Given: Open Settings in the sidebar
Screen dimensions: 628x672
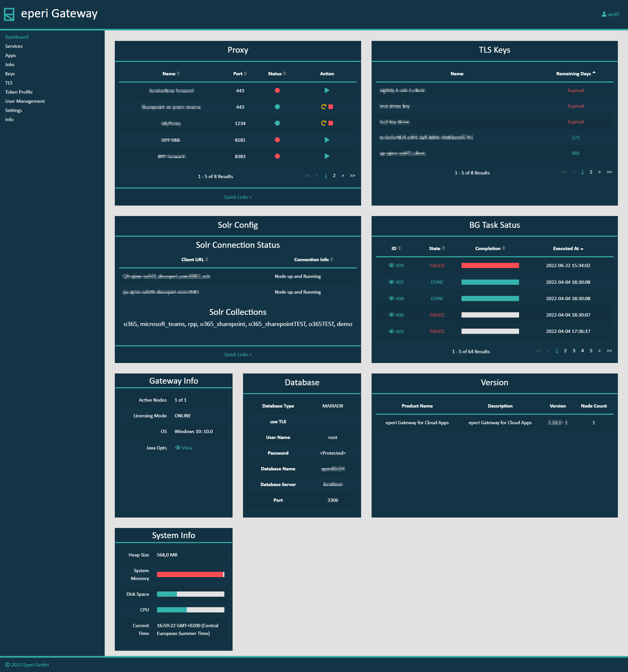Looking at the screenshot, I should pos(13,110).
